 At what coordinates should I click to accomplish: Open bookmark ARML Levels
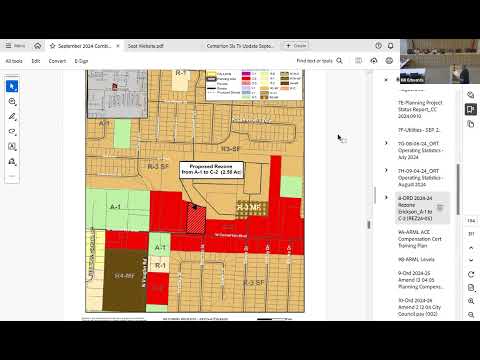[416, 259]
